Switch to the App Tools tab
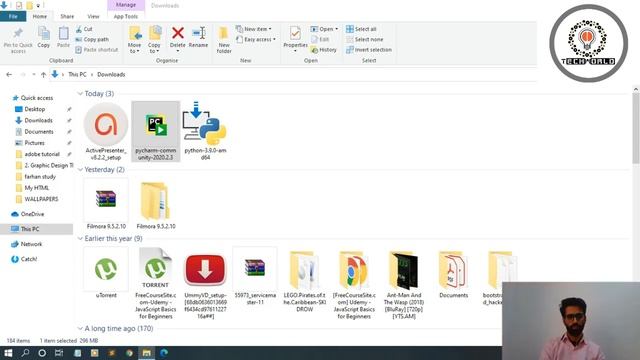The height and width of the screenshot is (360, 640). [126, 16]
